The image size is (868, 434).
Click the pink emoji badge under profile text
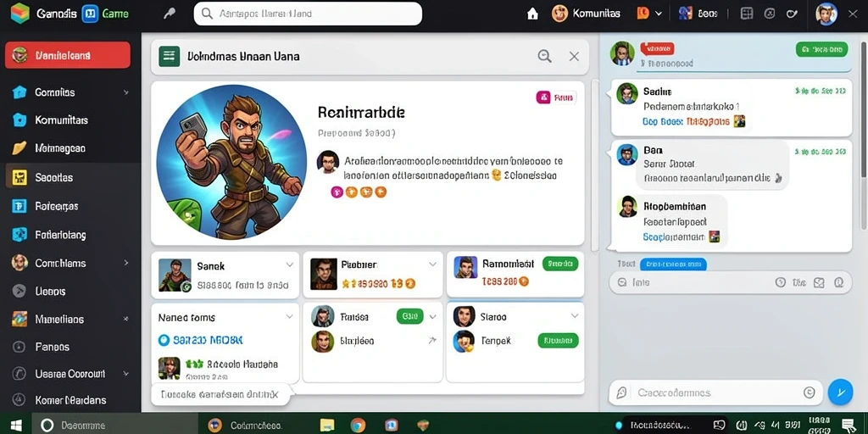pyautogui.click(x=337, y=192)
